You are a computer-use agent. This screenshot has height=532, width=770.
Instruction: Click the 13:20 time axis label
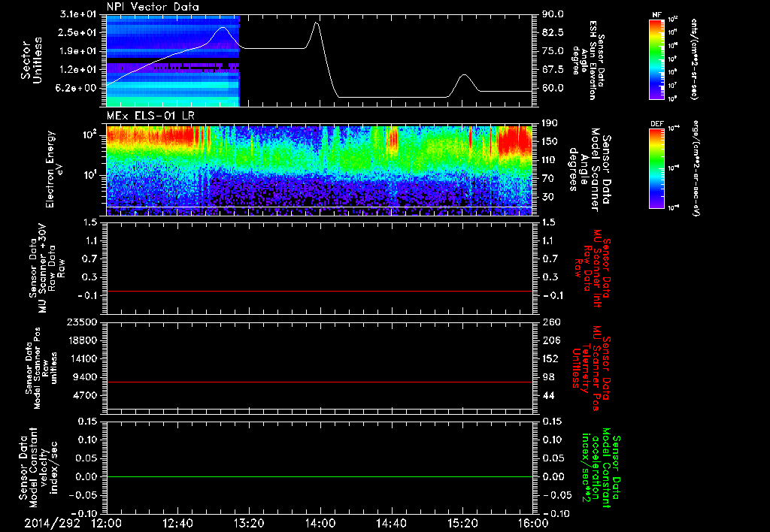(249, 523)
